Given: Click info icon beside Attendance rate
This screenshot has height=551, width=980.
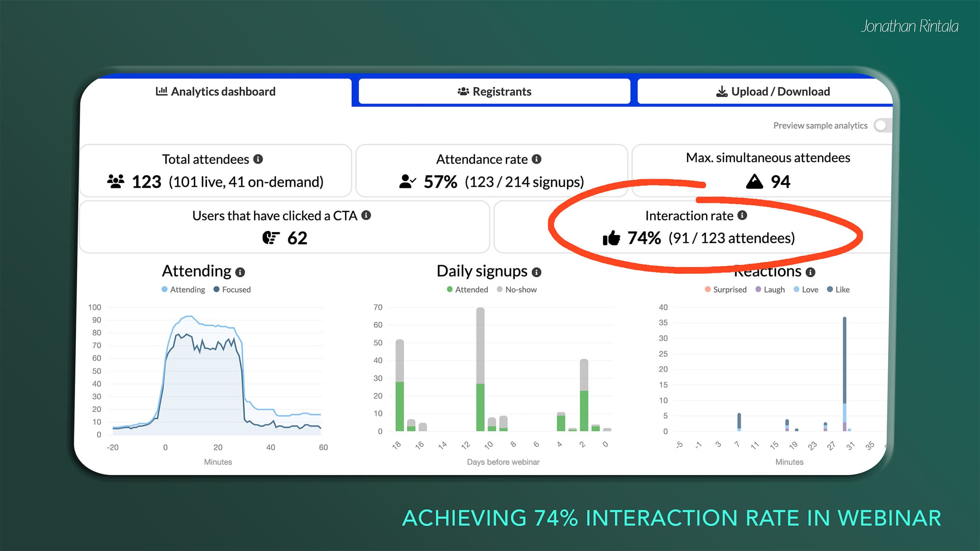Looking at the screenshot, I should pyautogui.click(x=536, y=159).
